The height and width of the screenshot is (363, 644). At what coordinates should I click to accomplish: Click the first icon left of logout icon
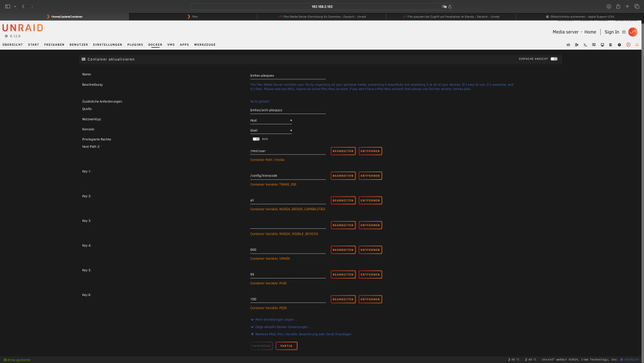pyautogui.click(x=568, y=44)
